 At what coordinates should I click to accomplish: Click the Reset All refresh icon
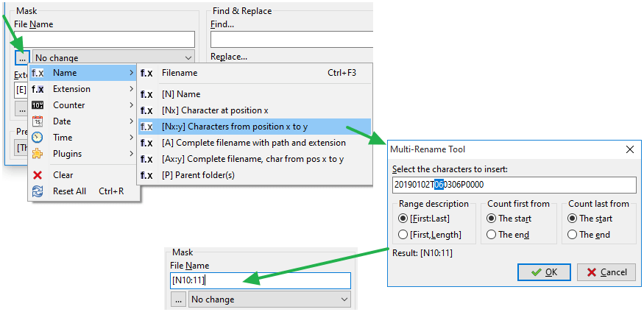pos(38,191)
